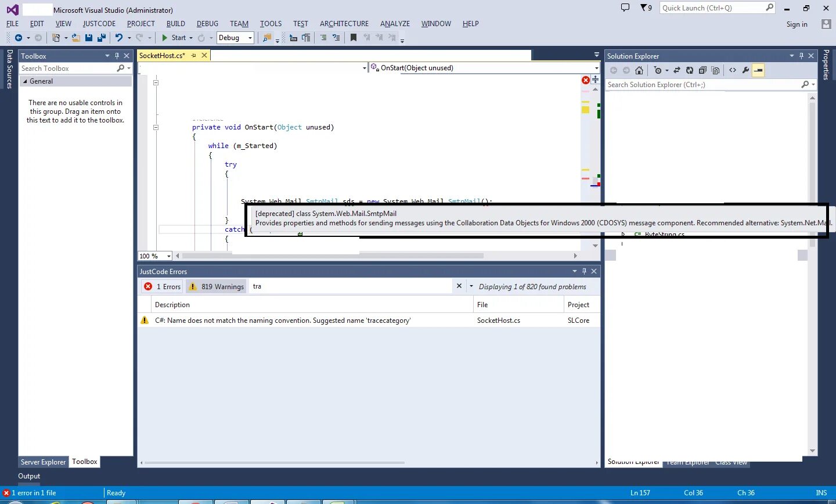Screen dimensions: 836x504
Task: Click the JustCode Errors horizontal scrollbar
Action: point(275,463)
